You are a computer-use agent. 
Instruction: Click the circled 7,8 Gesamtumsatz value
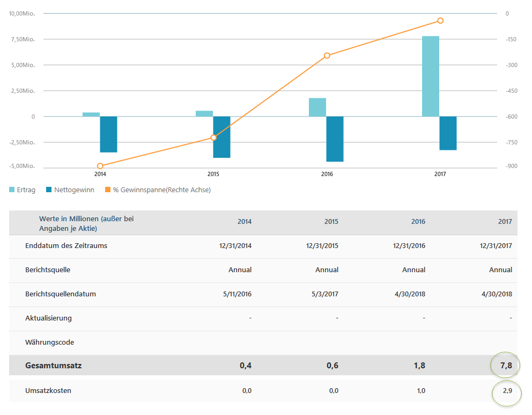tap(505, 366)
